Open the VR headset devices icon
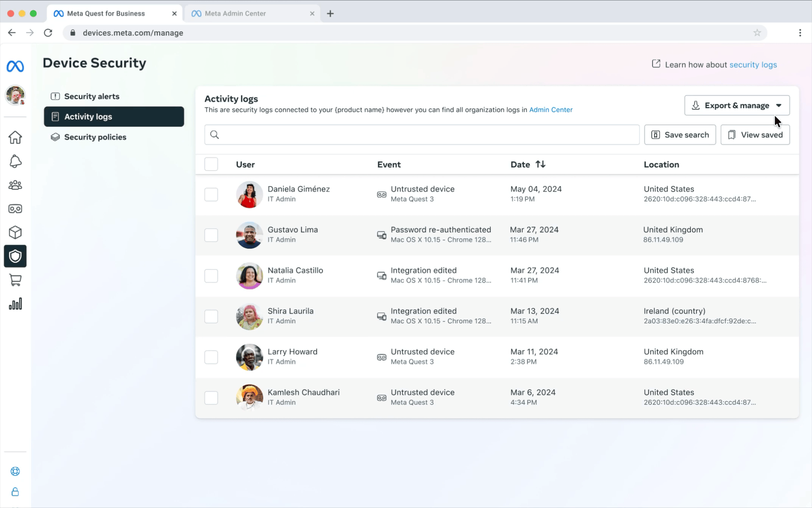This screenshot has height=508, width=812. (15, 209)
